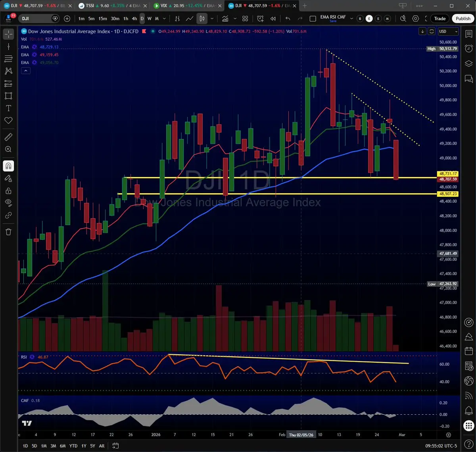Open the community globe icon
The image size is (476, 452).
(468, 381)
